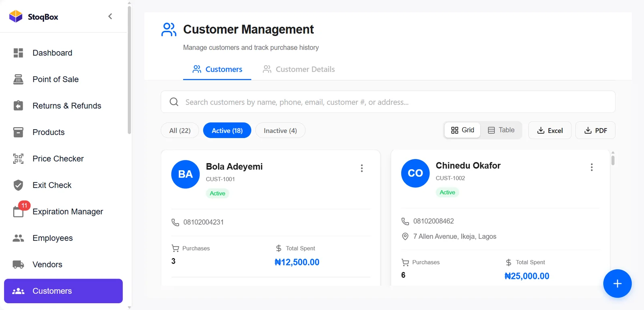Click phone number 08102004231
This screenshot has width=644, height=310.
[204, 222]
